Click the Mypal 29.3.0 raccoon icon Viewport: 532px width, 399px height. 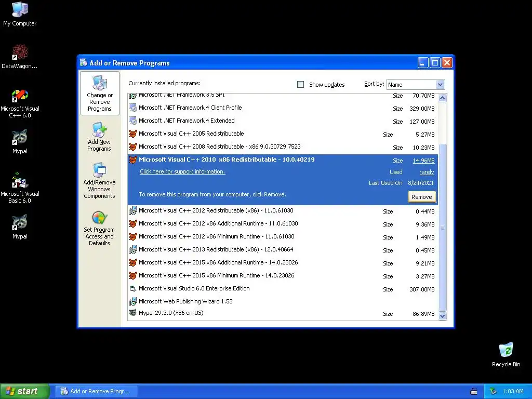pyautogui.click(x=133, y=312)
